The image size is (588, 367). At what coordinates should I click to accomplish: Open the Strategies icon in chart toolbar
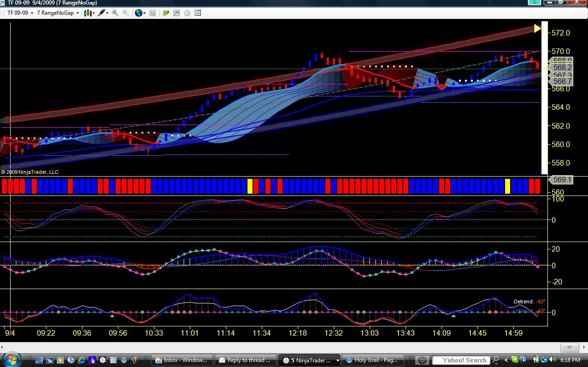(166, 13)
